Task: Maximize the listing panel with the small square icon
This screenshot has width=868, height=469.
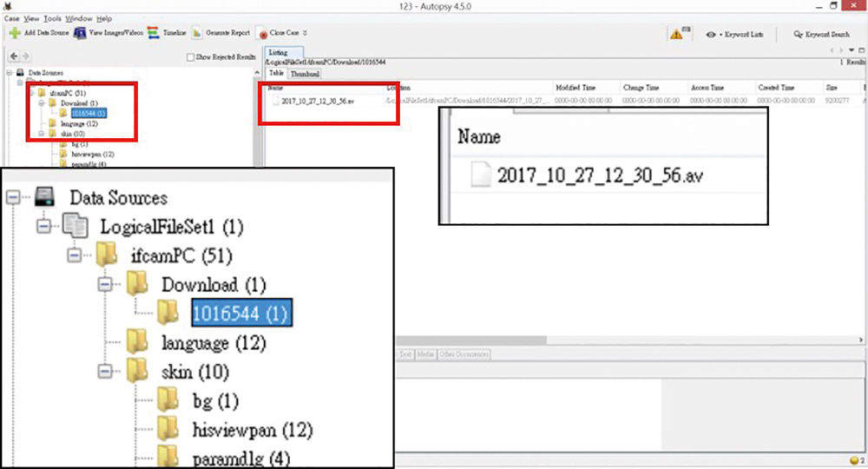Action: pyautogui.click(x=861, y=50)
